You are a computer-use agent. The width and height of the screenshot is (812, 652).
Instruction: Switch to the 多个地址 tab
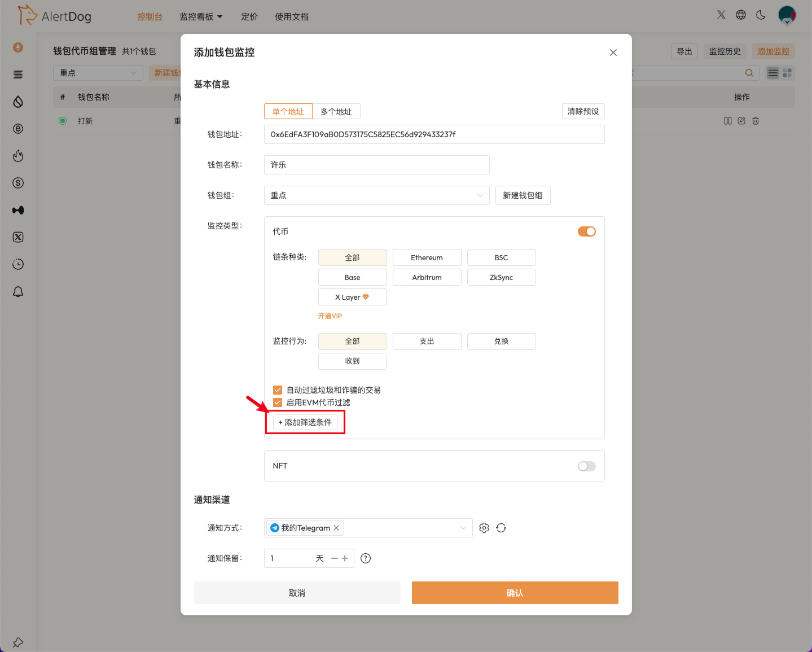click(x=336, y=111)
